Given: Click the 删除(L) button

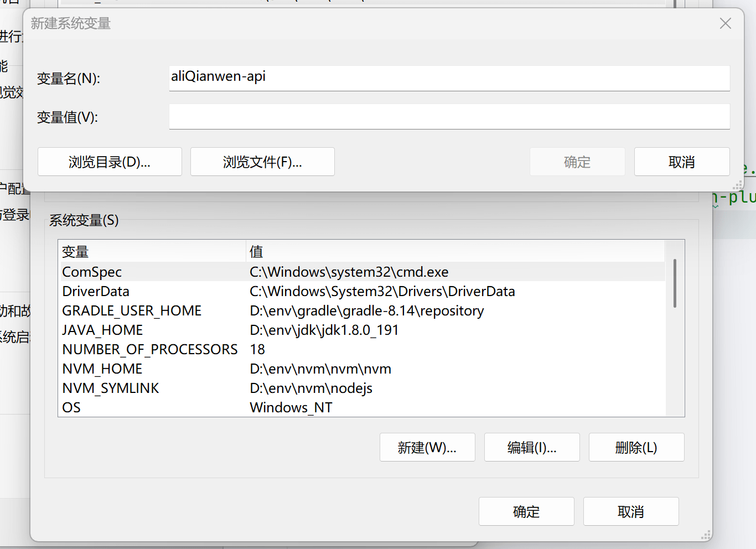Looking at the screenshot, I should [636, 447].
